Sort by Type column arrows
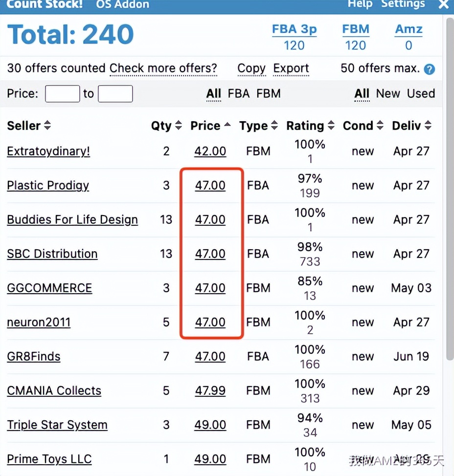 [x=274, y=126]
